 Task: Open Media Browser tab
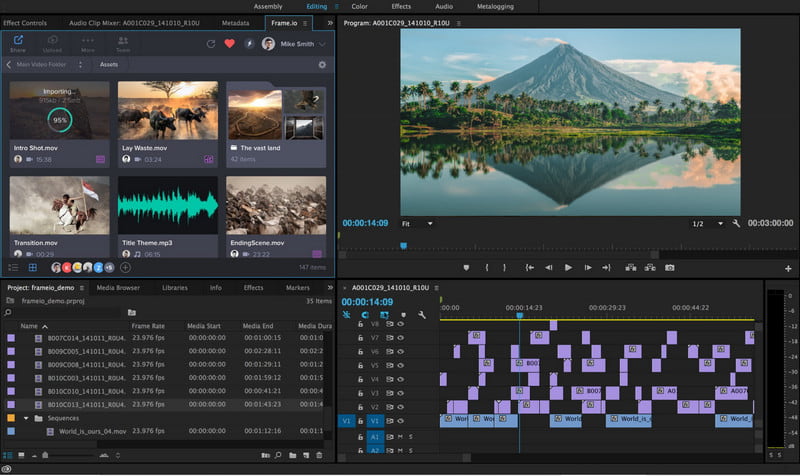tap(118, 288)
